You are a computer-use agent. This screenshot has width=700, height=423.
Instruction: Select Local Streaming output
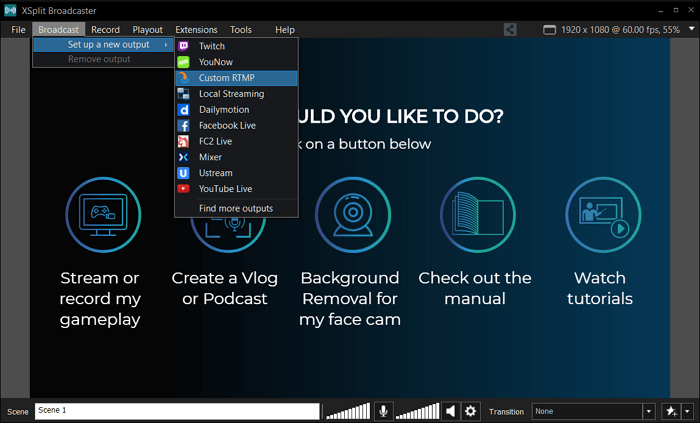click(236, 94)
